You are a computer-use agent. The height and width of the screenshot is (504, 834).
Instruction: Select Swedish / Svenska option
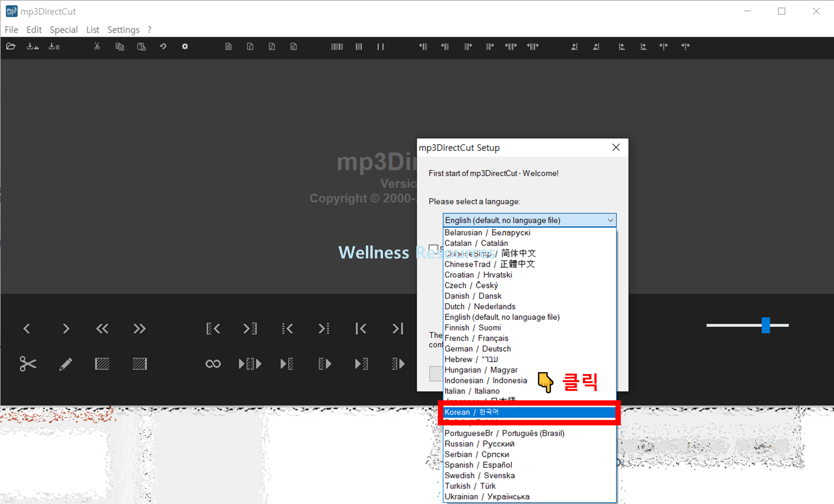[x=529, y=475]
